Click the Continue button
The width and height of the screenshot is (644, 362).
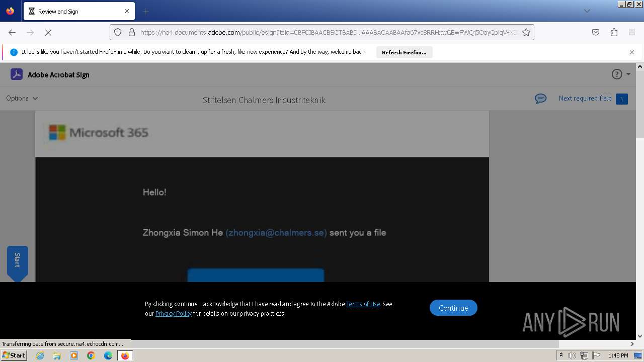[453, 308]
